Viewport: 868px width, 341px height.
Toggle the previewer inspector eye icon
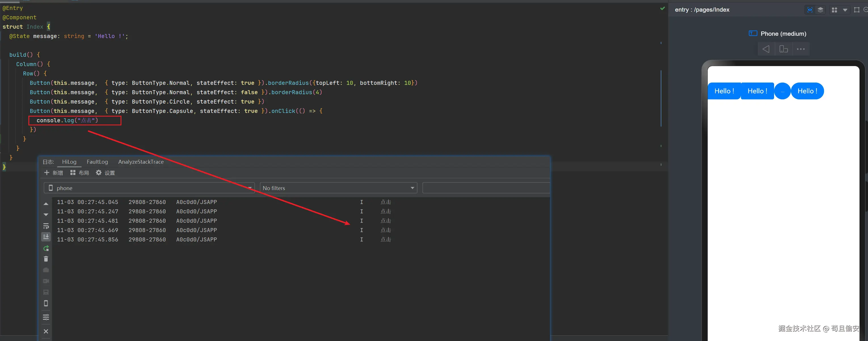click(x=810, y=10)
